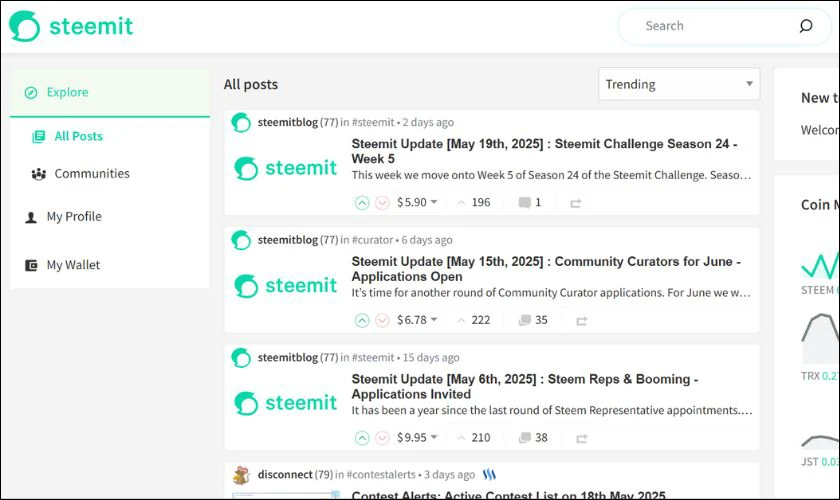Viewport: 840px width, 500px height.
Task: Focus the Search input field
Action: [x=723, y=26]
